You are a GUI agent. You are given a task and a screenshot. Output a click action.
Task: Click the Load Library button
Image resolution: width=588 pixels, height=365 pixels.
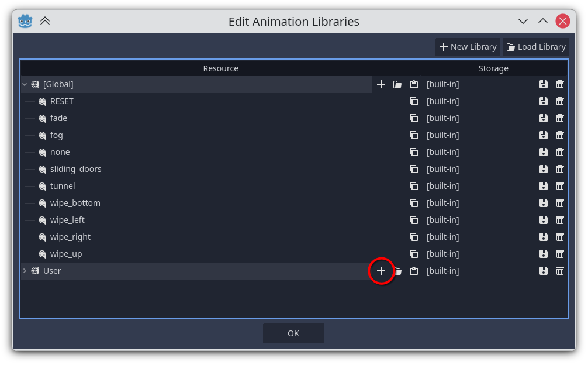(x=535, y=47)
